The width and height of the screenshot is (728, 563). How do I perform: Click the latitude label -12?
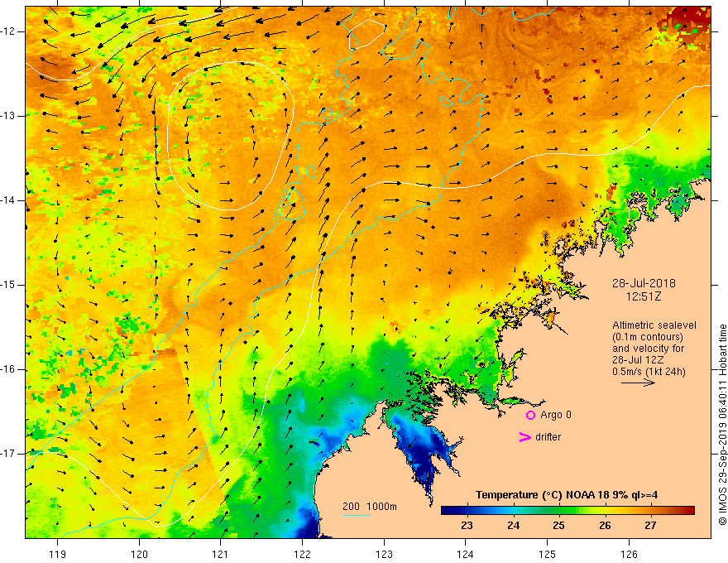click(8, 31)
